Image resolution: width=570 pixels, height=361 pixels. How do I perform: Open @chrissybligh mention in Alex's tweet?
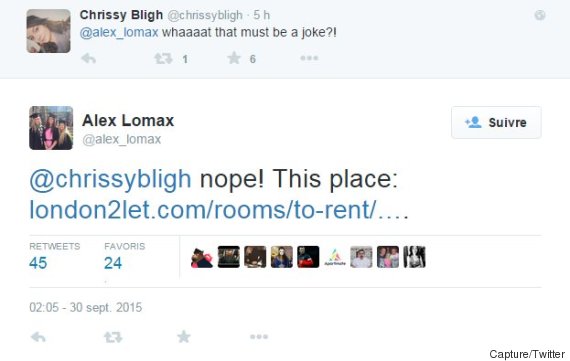(x=110, y=179)
